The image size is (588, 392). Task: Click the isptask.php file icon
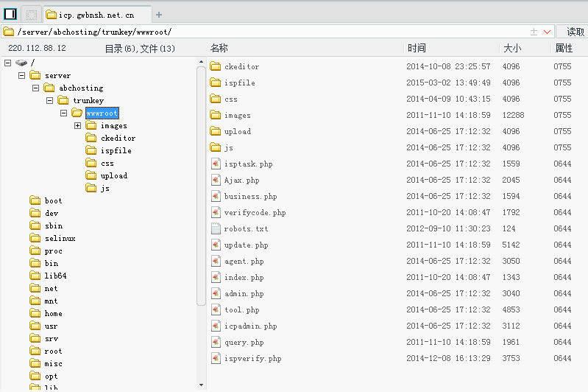pos(216,164)
